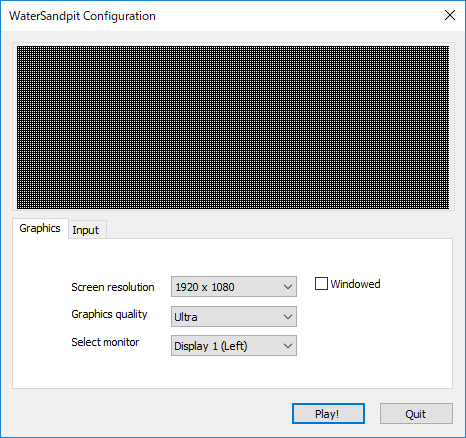Click the Play! button
The image size is (466, 438).
328,414
